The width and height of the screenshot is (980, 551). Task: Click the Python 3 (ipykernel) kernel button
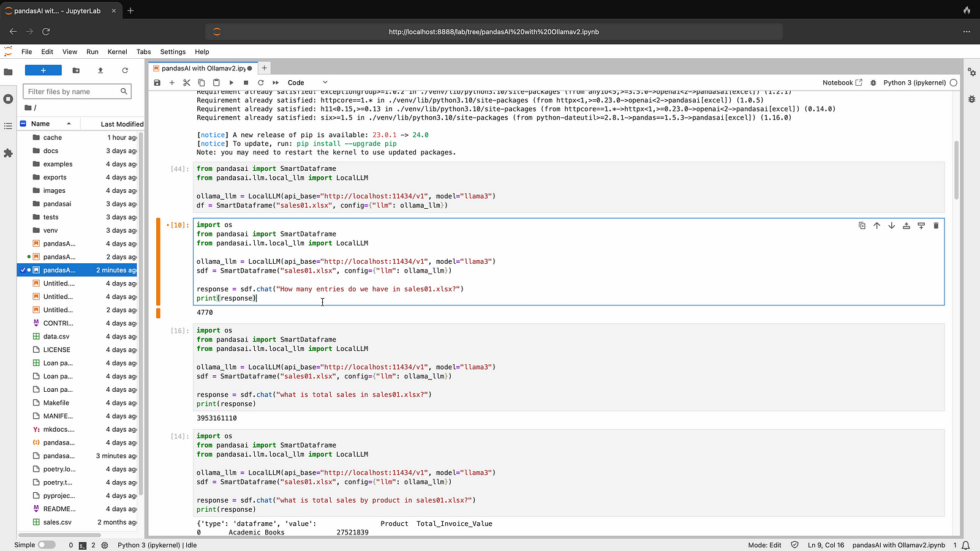(x=914, y=83)
